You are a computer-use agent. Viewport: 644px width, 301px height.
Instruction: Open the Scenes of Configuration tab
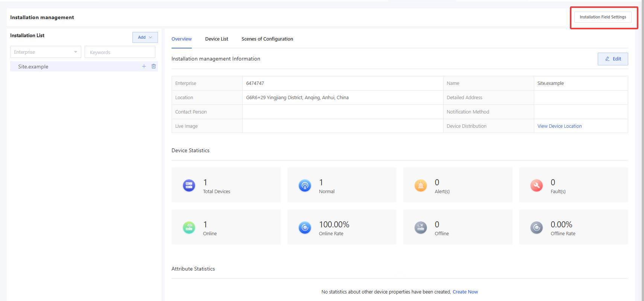[x=267, y=39]
